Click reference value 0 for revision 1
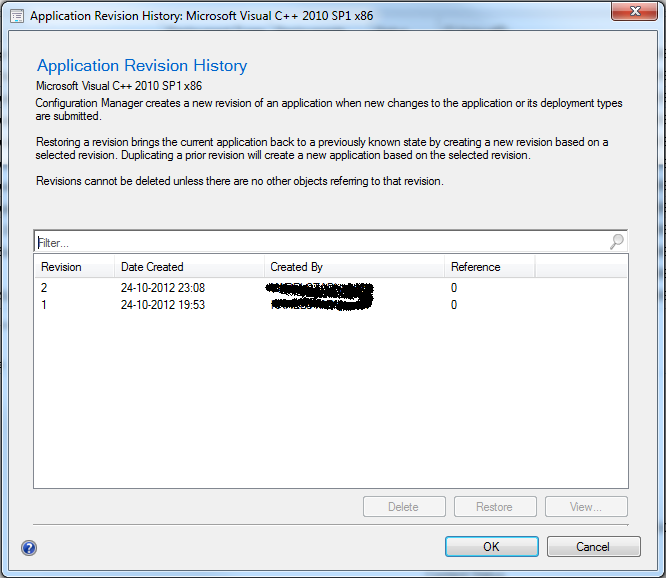 [x=454, y=305]
